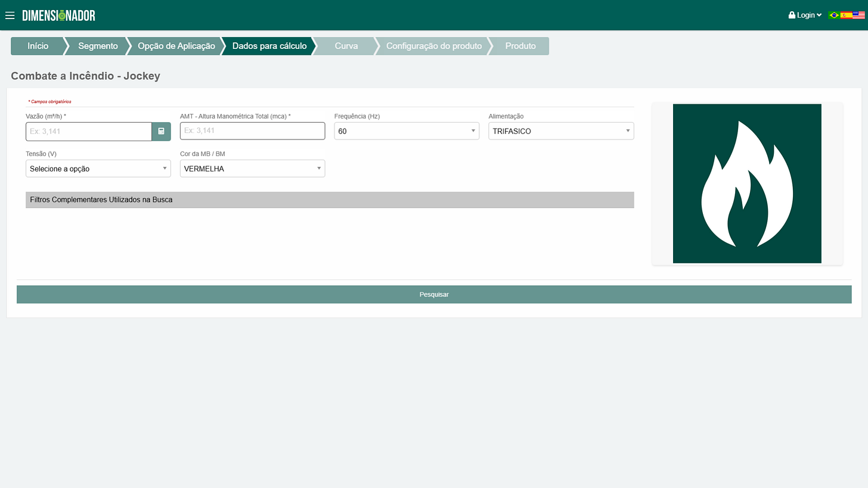The width and height of the screenshot is (868, 488).
Task: Go to the Início step
Action: click(x=38, y=46)
